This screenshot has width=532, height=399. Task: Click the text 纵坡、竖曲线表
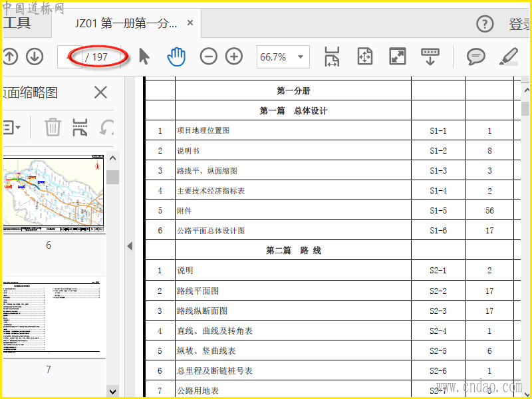(x=206, y=351)
